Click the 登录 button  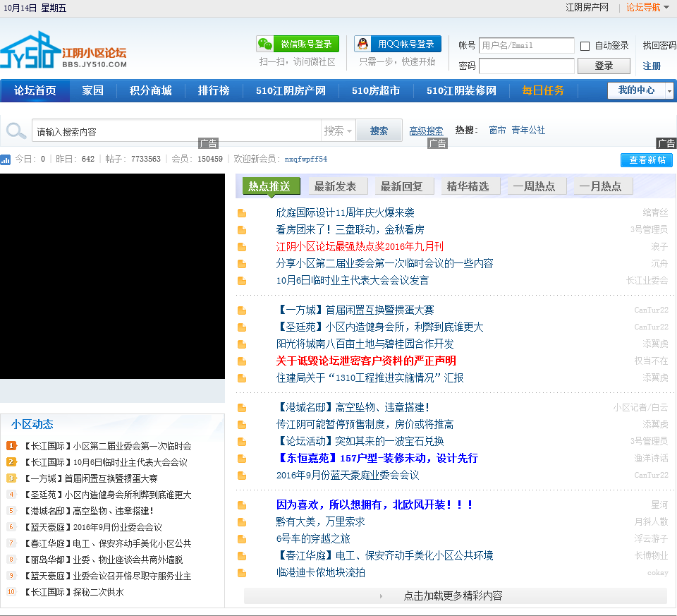click(x=604, y=66)
